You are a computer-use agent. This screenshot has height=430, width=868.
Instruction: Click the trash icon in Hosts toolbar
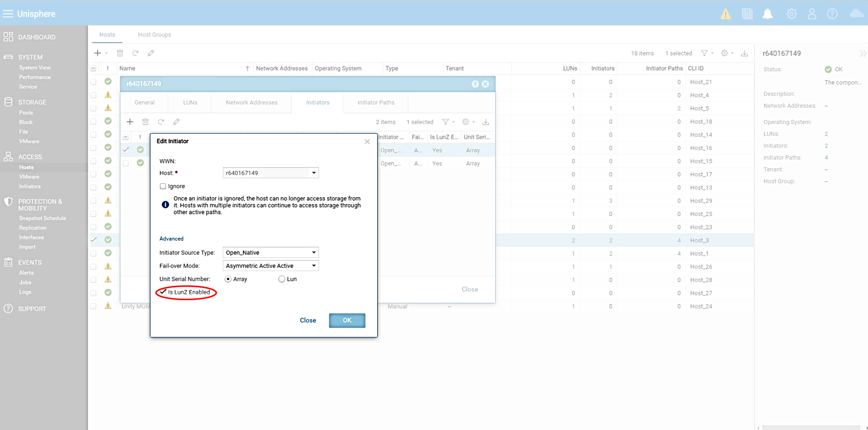click(120, 53)
